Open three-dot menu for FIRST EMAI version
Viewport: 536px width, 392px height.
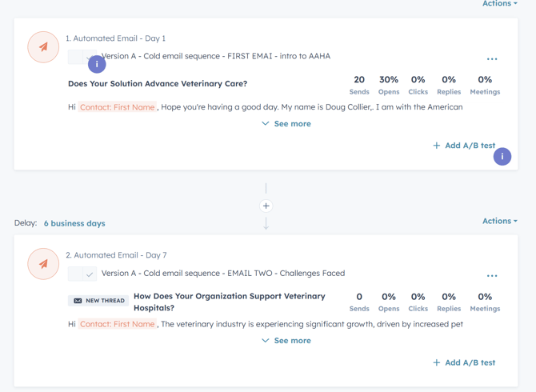[492, 59]
